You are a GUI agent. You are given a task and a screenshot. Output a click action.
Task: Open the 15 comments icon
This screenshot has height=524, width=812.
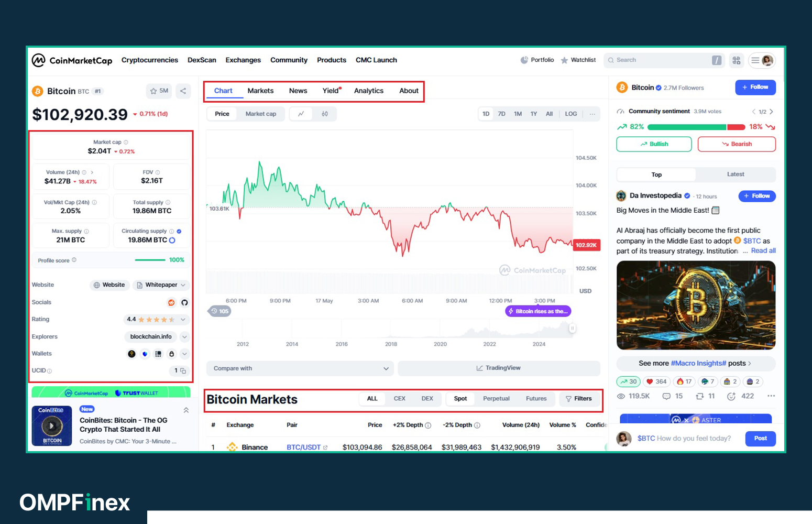point(666,396)
